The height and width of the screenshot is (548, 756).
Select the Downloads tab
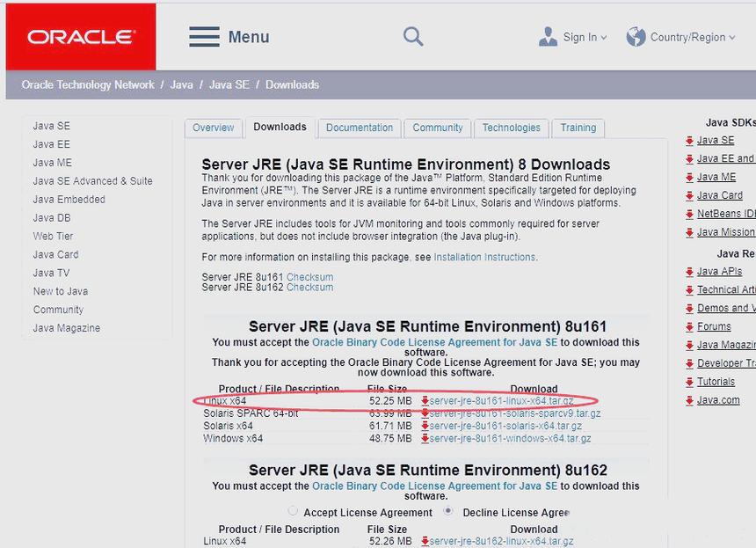pos(280,128)
